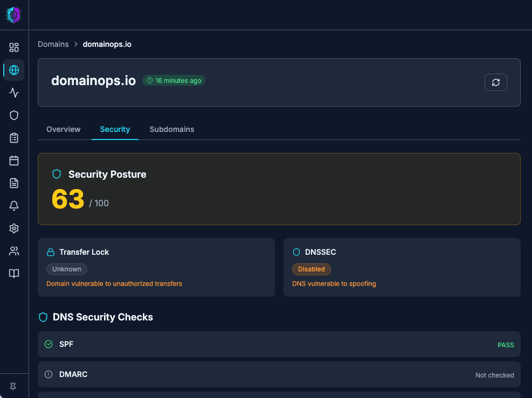
Task: Click the Transfer Lock card title
Action: pyautogui.click(x=84, y=252)
